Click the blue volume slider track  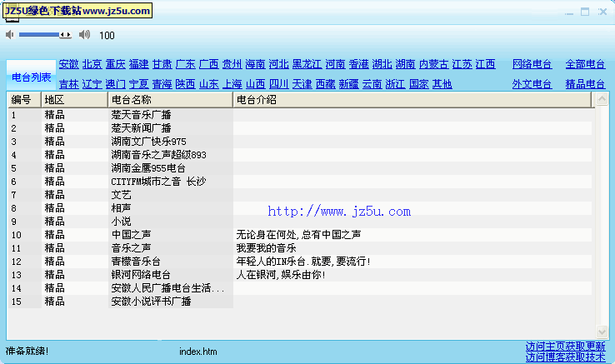(x=39, y=35)
